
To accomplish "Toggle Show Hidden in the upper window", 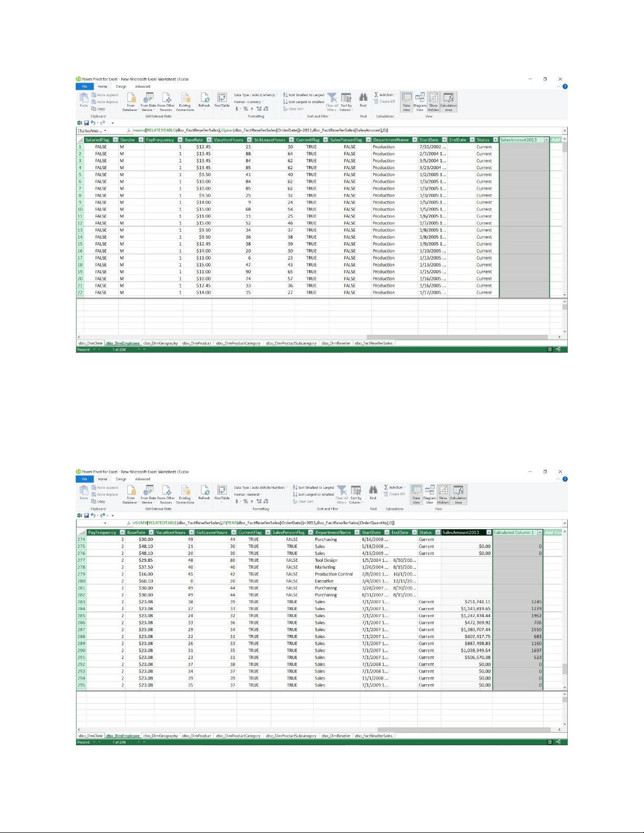I will coord(433,100).
